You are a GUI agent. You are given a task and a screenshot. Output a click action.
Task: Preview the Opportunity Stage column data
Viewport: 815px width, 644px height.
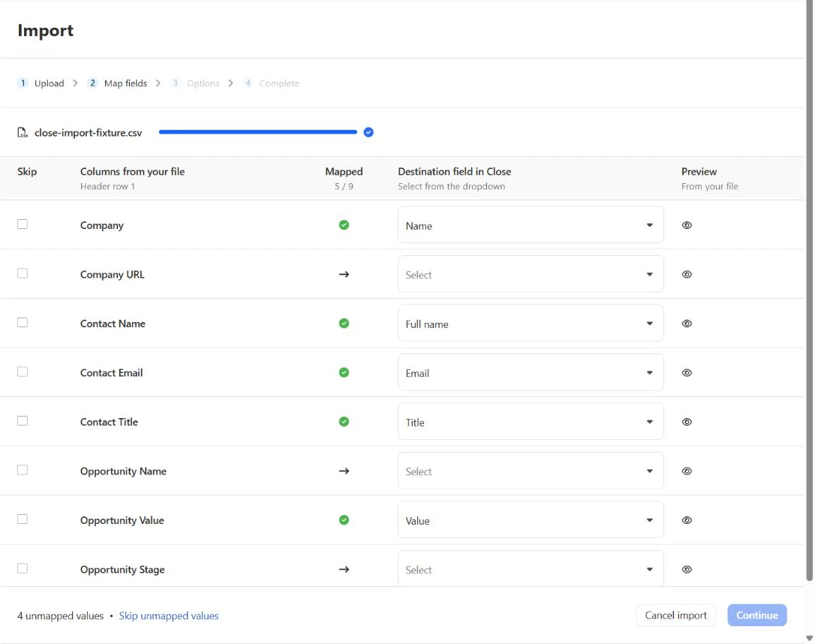687,569
